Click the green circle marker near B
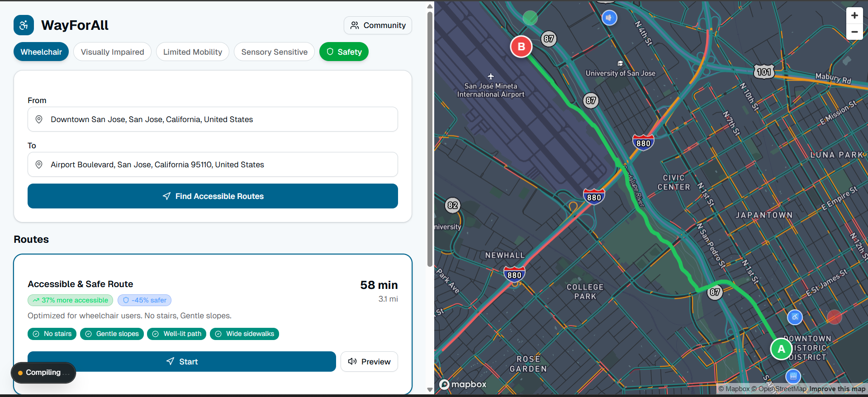The width and height of the screenshot is (868, 397). 530,18
